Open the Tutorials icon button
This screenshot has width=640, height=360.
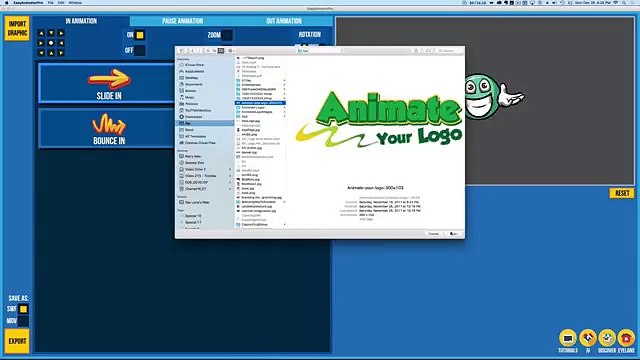[x=568, y=338]
